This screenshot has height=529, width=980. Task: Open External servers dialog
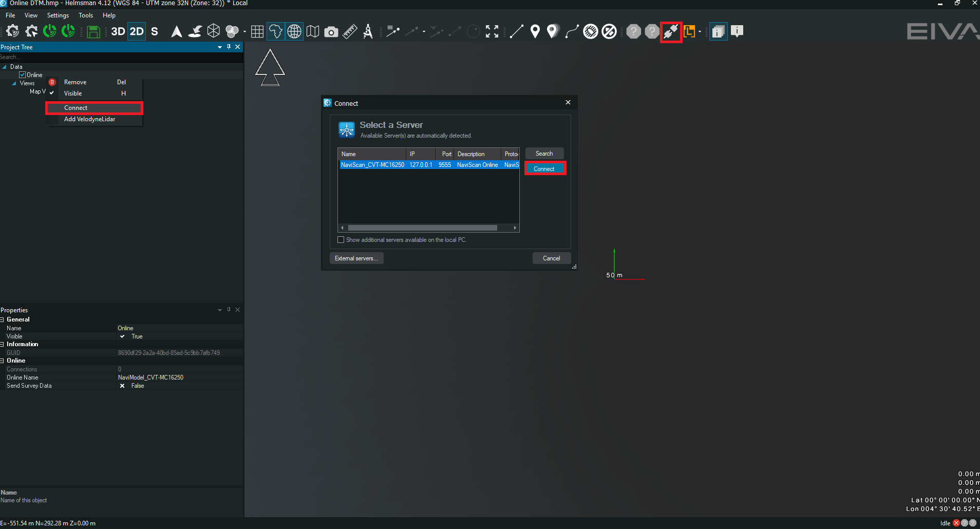coord(356,258)
